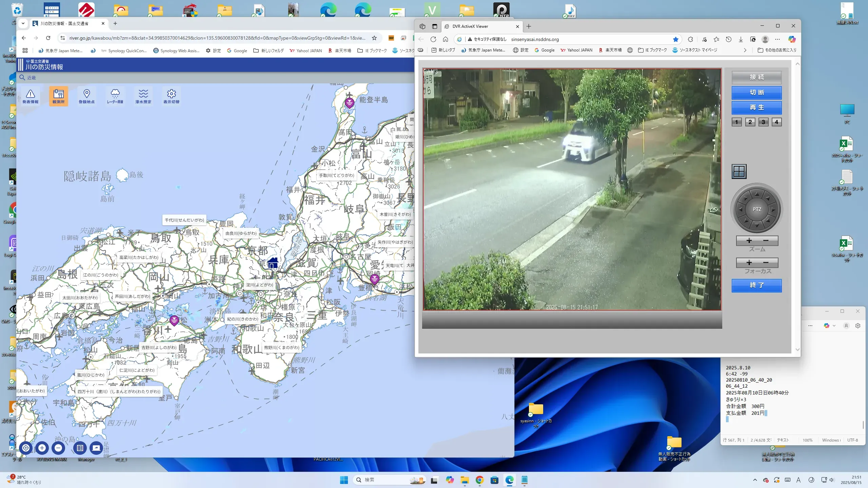Expand the Chrome tab search dropdown arrow
Image resolution: width=868 pixels, height=488 pixels.
23,23
